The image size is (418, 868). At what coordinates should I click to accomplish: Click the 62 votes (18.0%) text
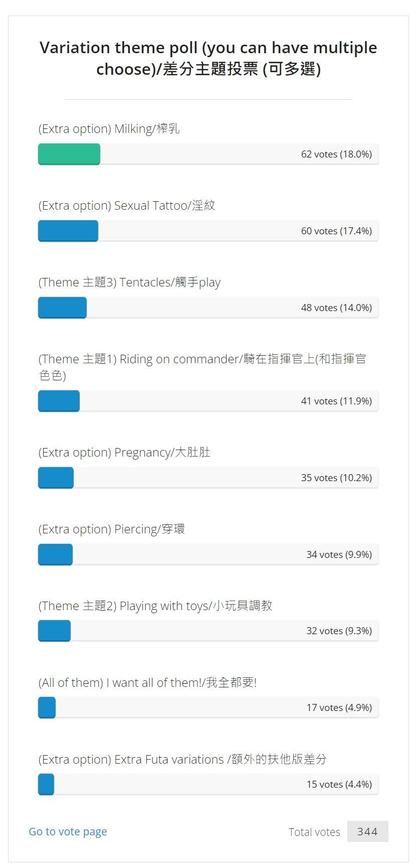pyautogui.click(x=336, y=154)
